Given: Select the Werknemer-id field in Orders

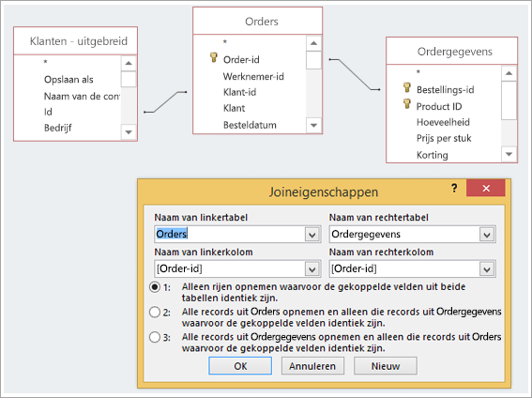Looking at the screenshot, I should (x=253, y=76).
